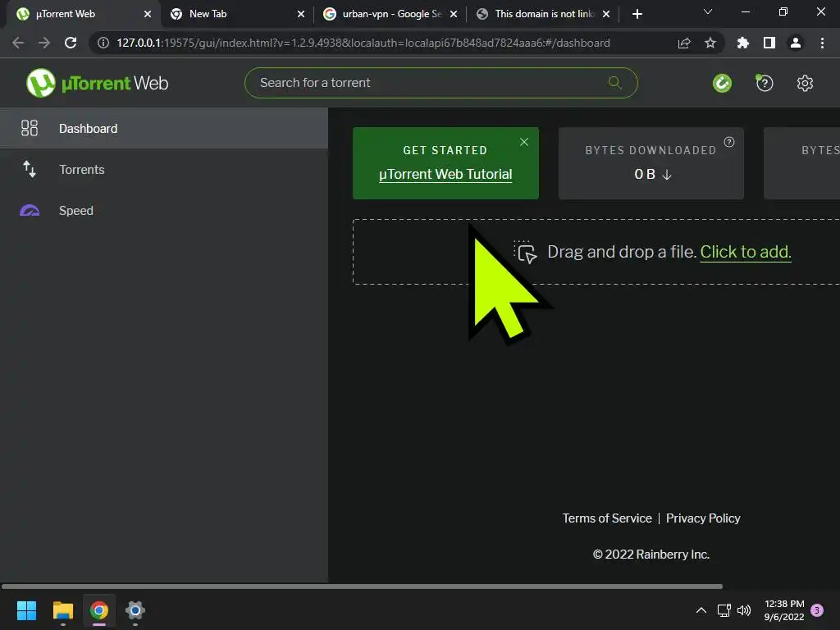
Task: Go back in browser history
Action: point(18,43)
